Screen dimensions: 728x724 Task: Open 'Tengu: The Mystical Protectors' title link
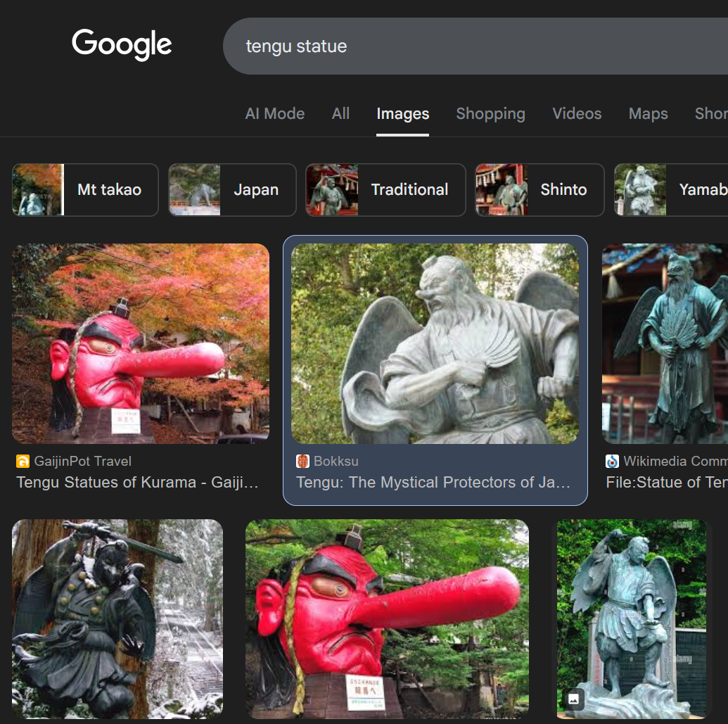(433, 483)
